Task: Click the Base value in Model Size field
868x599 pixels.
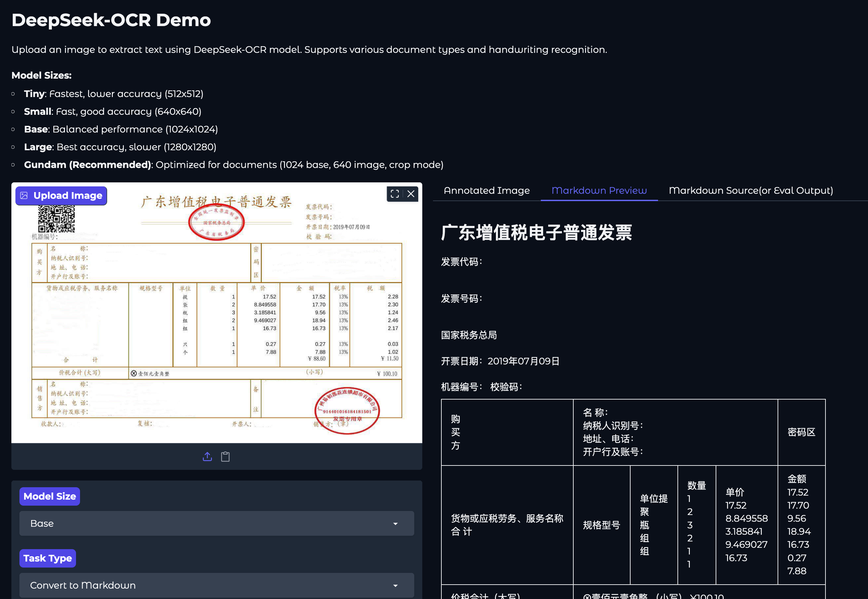Action: coord(42,523)
